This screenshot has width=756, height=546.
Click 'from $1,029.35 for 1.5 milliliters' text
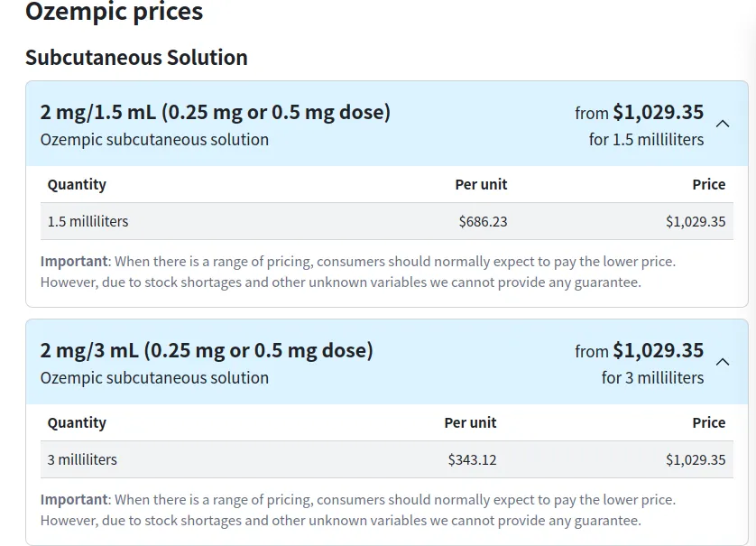[640, 125]
